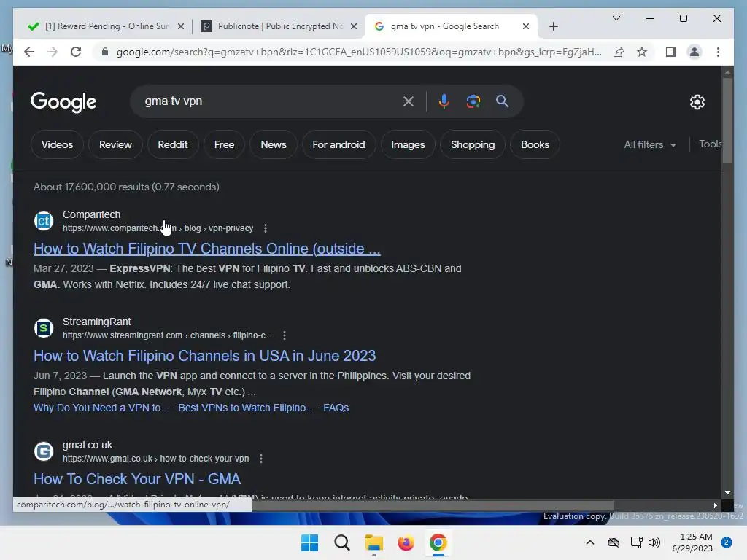Close the gma tv vpn search tab

point(526,27)
